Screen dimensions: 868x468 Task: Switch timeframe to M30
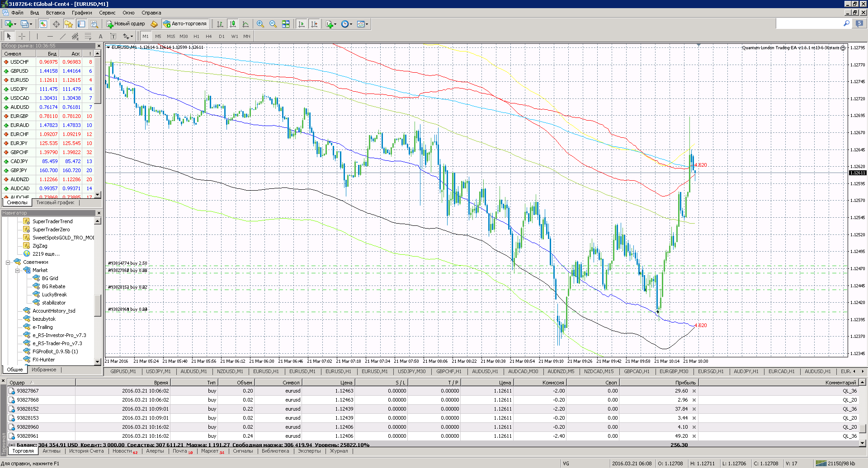pos(184,36)
